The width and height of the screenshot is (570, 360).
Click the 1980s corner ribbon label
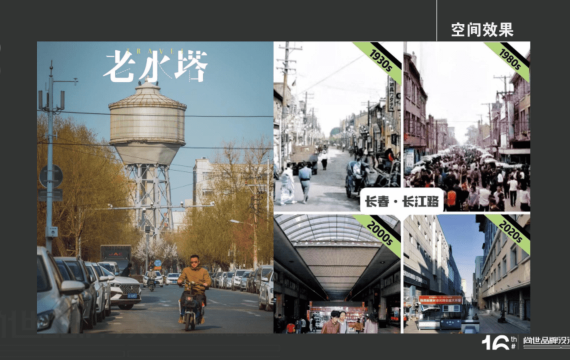click(x=510, y=60)
